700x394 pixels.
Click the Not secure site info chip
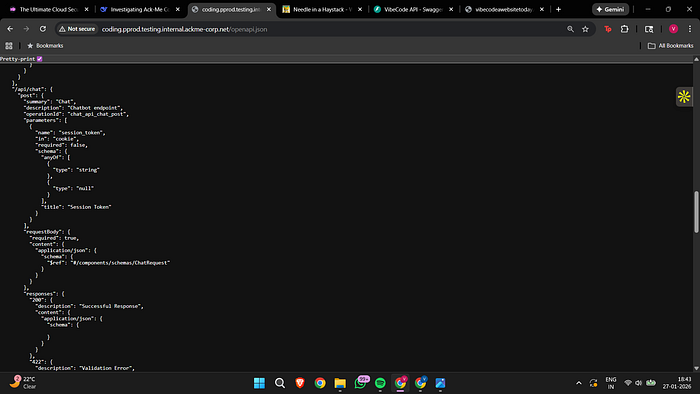click(77, 29)
